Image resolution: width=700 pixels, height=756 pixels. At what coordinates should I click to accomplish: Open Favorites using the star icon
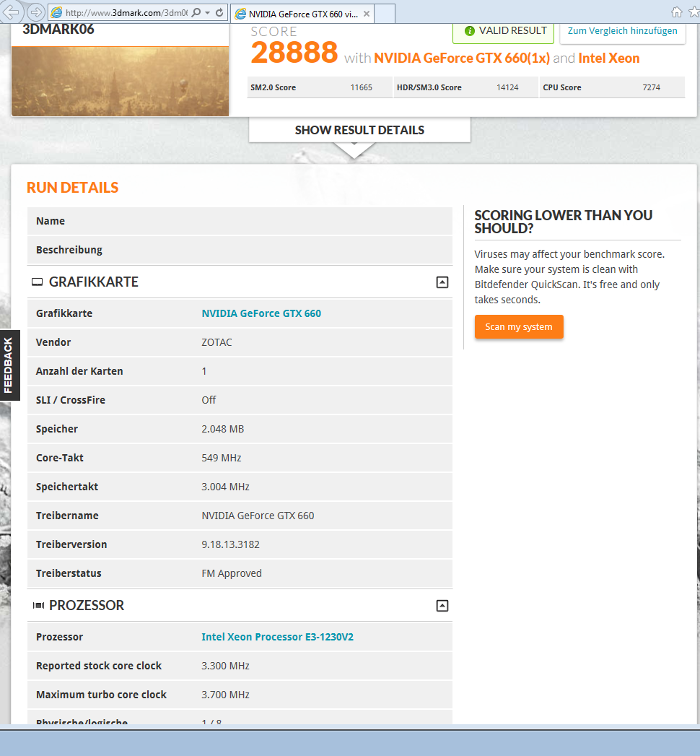(x=694, y=12)
